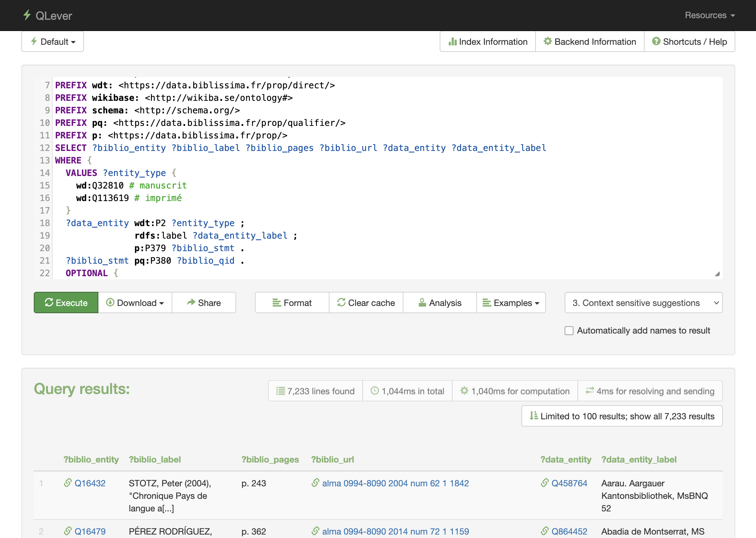Open the Resources menu
This screenshot has height=538, width=756.
click(x=710, y=15)
